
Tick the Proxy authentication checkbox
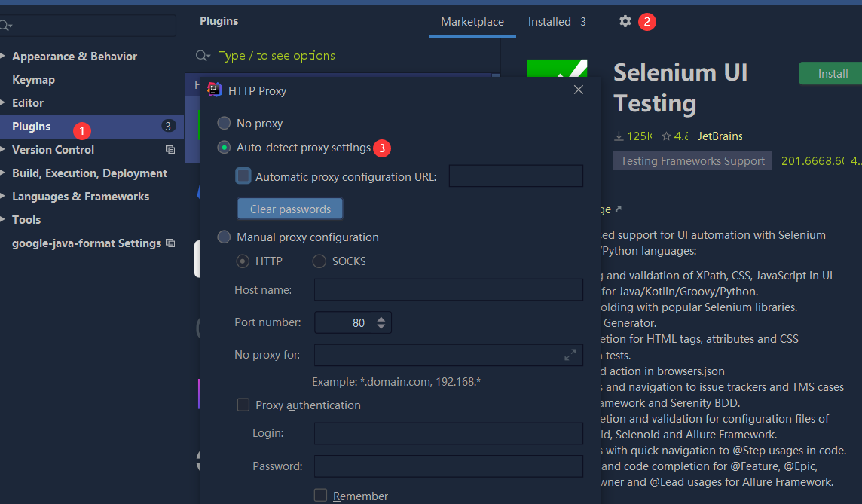(x=243, y=405)
